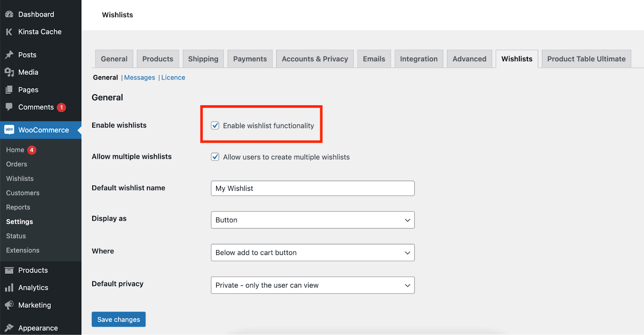Open the Licence sub-section link
The image size is (644, 335).
coord(173,77)
